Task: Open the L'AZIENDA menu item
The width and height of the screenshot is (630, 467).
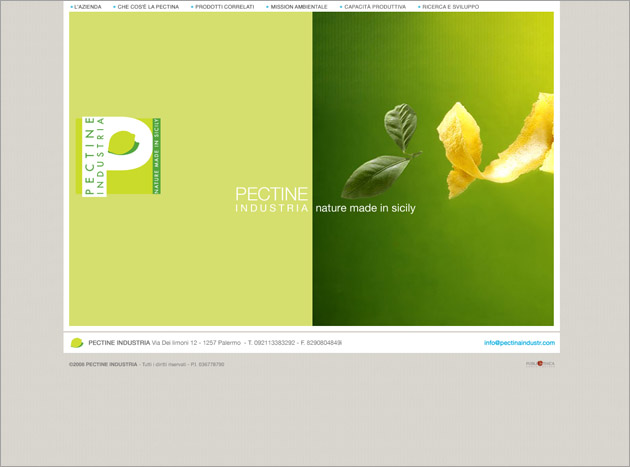Action: 88,7
